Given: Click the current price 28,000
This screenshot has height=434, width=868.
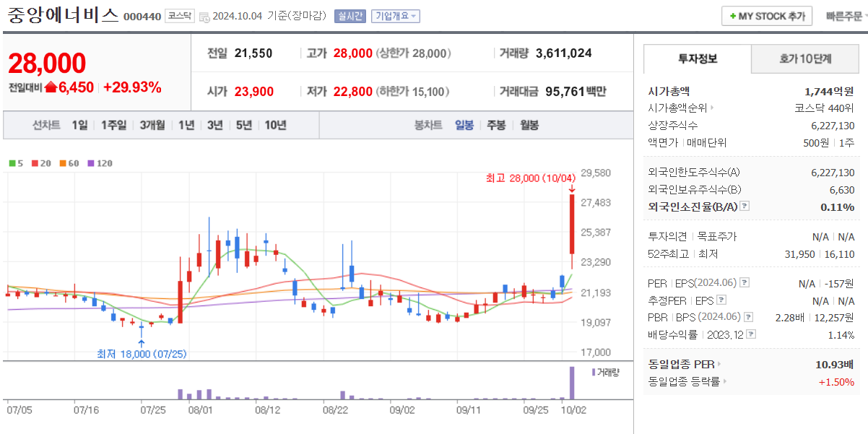Looking at the screenshot, I should (47, 64).
